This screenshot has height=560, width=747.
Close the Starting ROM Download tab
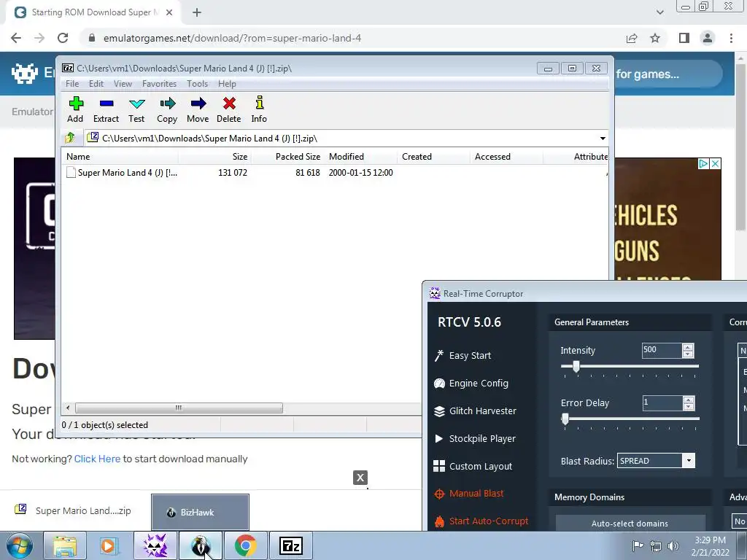pos(169,12)
